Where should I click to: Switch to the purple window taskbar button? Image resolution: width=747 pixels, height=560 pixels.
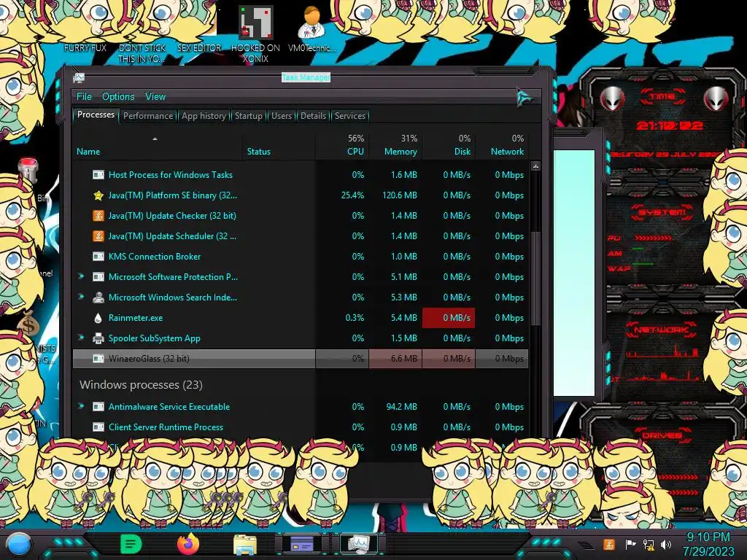tap(301, 544)
